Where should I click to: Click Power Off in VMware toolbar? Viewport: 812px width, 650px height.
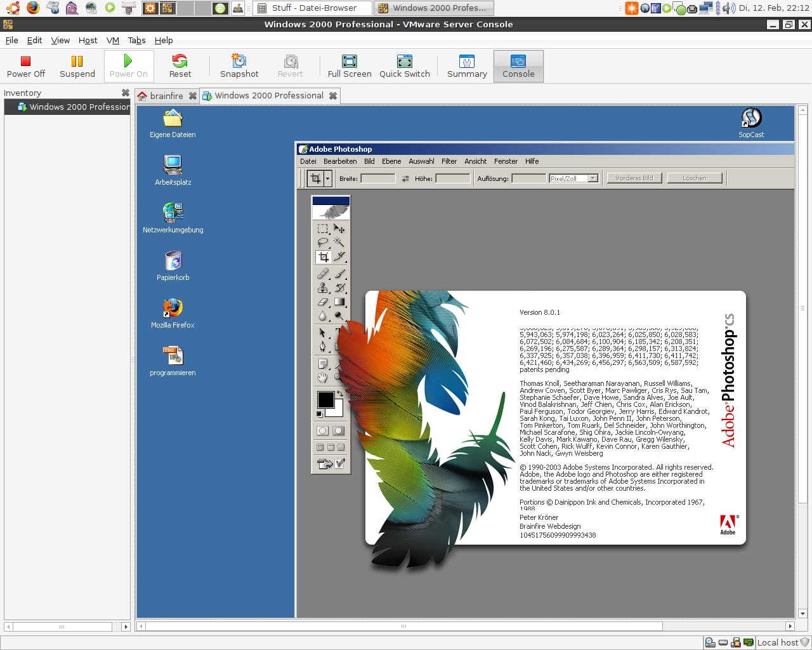point(26,67)
